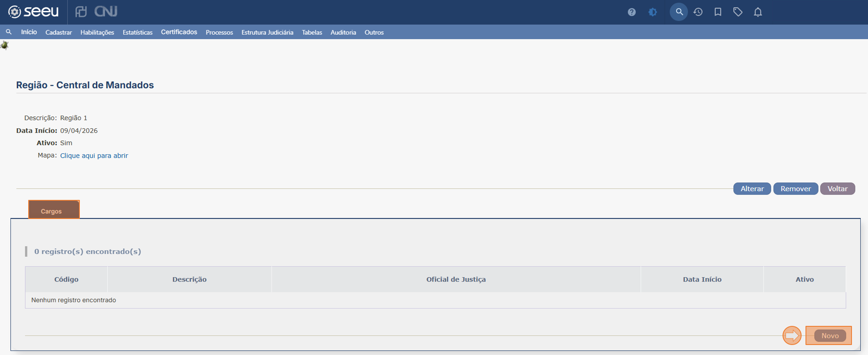Click the Descrição column header
The height and width of the screenshot is (355, 868).
[189, 279]
